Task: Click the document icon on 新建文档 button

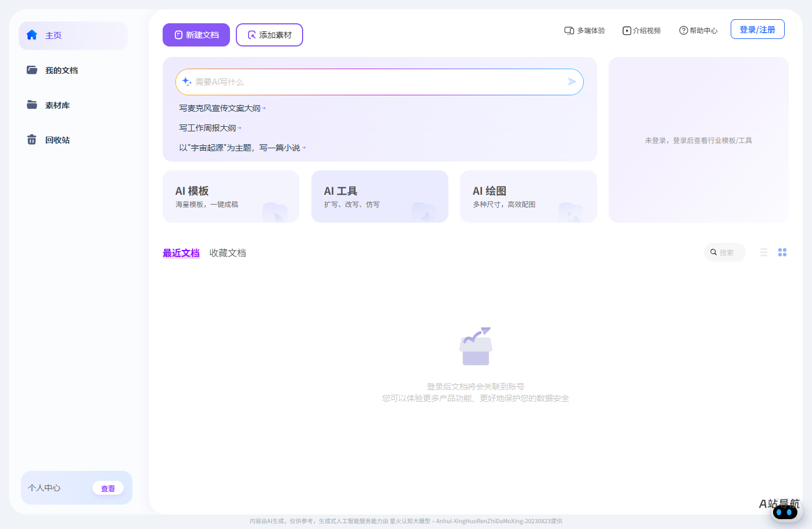Action: pyautogui.click(x=178, y=35)
